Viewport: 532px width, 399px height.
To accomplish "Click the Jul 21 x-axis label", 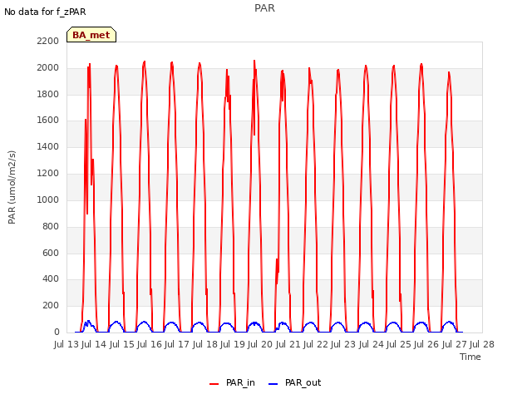I will click(x=288, y=344).
